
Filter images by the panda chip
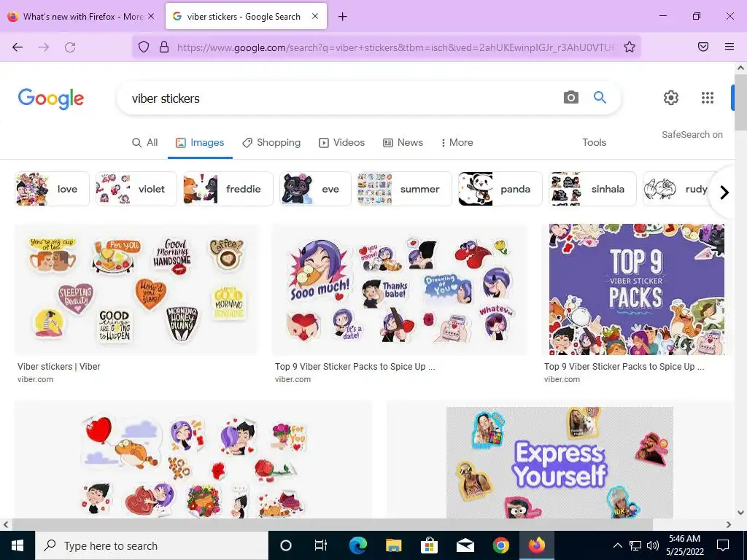pos(500,189)
